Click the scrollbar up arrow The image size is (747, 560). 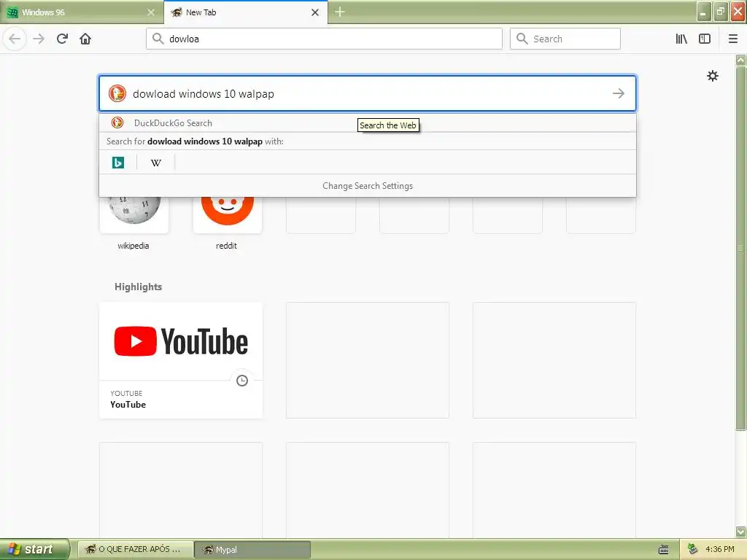(x=740, y=60)
